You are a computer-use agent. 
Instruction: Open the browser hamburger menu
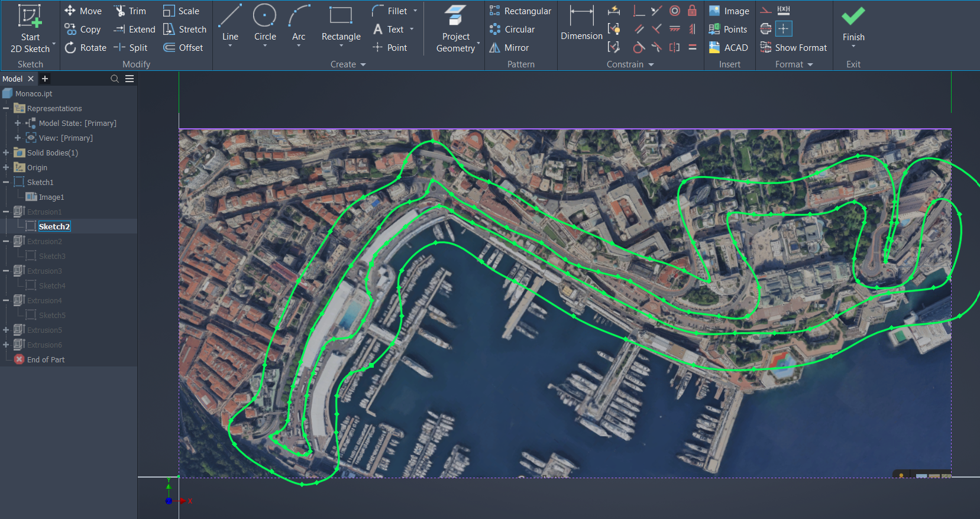[130, 79]
